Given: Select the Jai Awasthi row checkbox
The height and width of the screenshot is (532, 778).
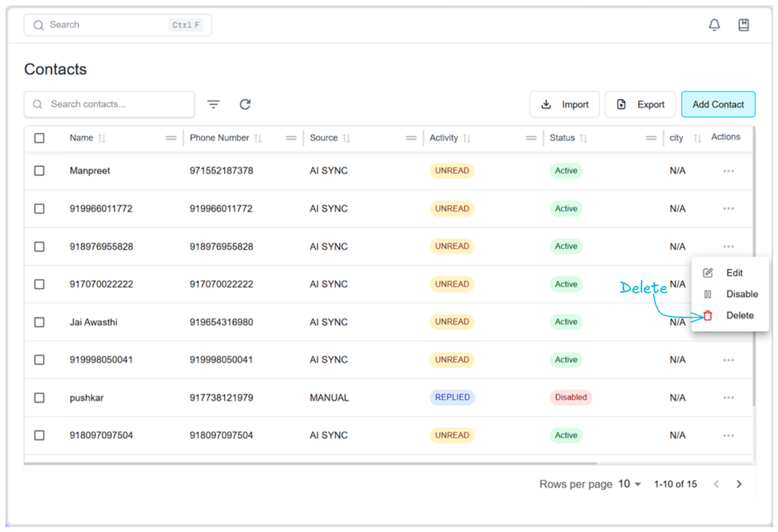Looking at the screenshot, I should click(x=39, y=322).
